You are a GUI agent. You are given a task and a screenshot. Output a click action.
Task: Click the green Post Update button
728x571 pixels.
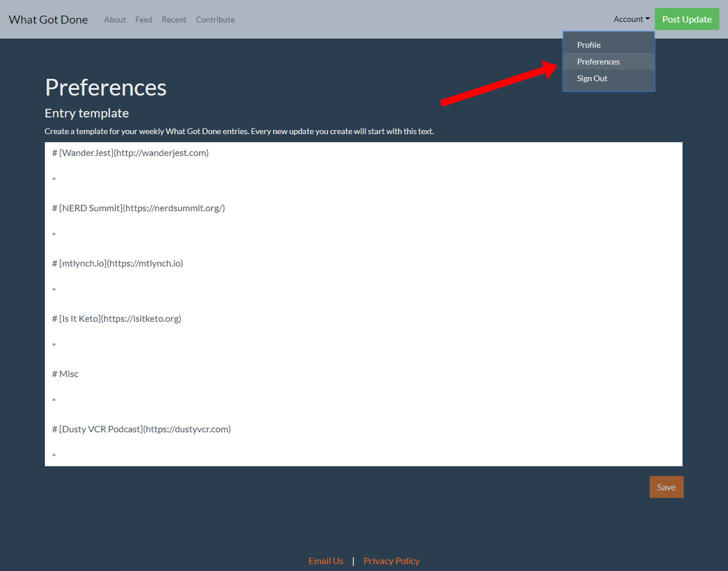(687, 19)
